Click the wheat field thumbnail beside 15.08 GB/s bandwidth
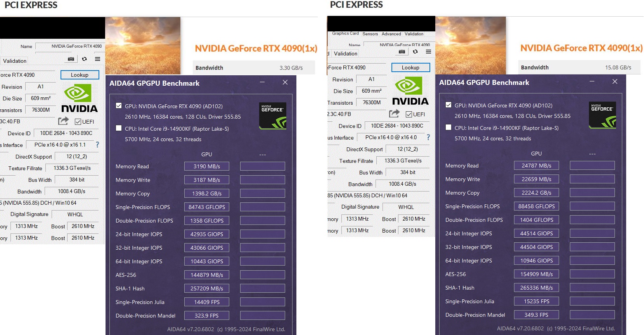Viewport: 644px width, 335px height. click(471, 45)
